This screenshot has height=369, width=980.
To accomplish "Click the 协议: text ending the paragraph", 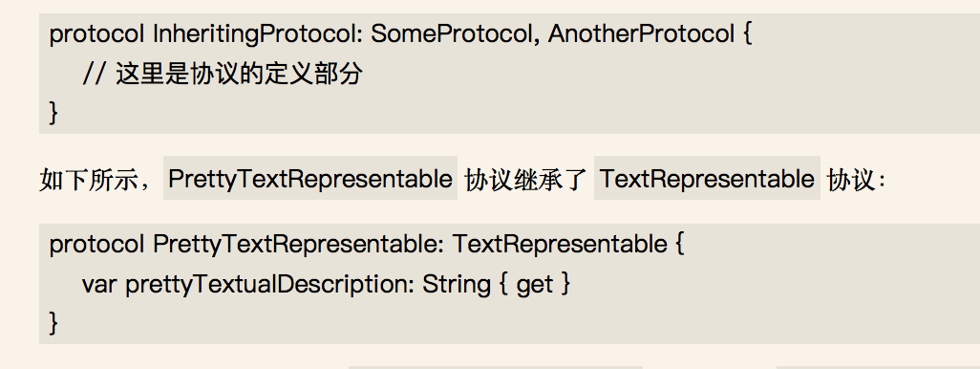I will 856,180.
